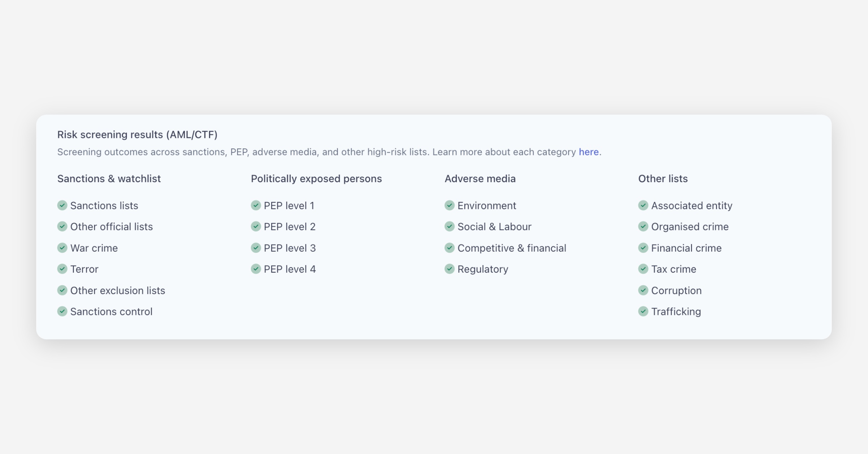Screen dimensions: 868x454
Task: Click the Adverse media column heading
Action: click(x=480, y=179)
